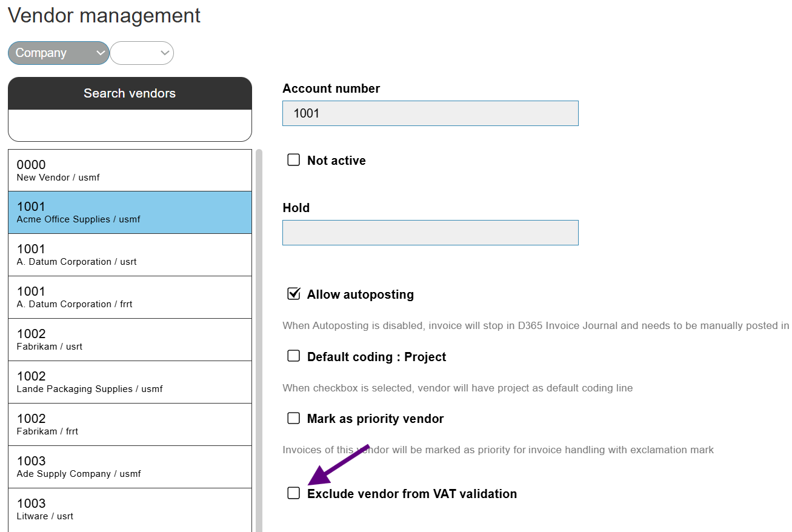Screen dimensions: 792x532
Task: Choose A. Datum Corporation / frrt
Action: click(130, 298)
